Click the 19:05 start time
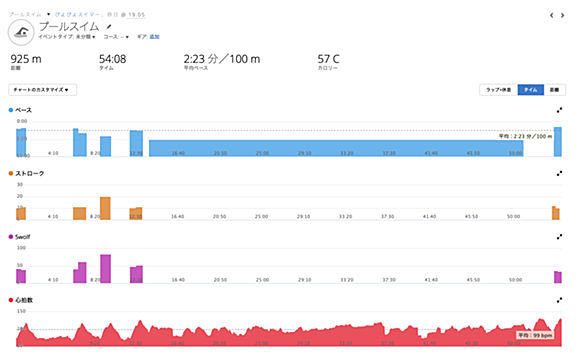This screenshot has width=586, height=363. pyautogui.click(x=136, y=15)
